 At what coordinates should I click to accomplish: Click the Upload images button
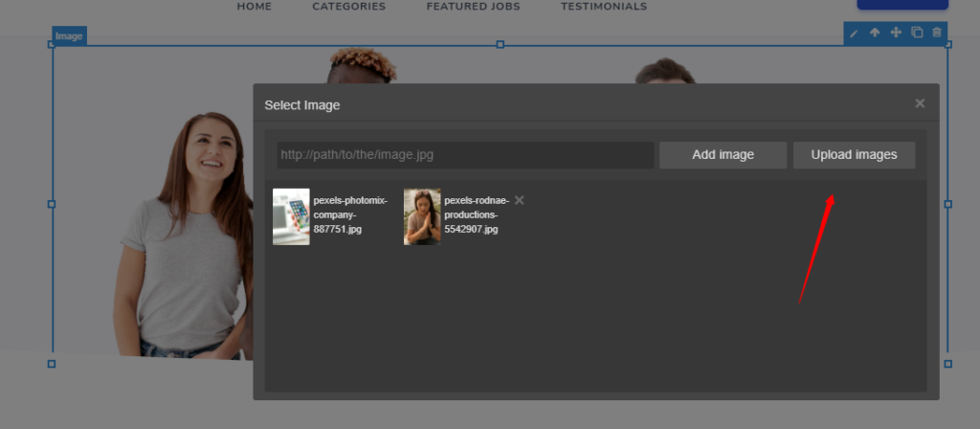(854, 155)
